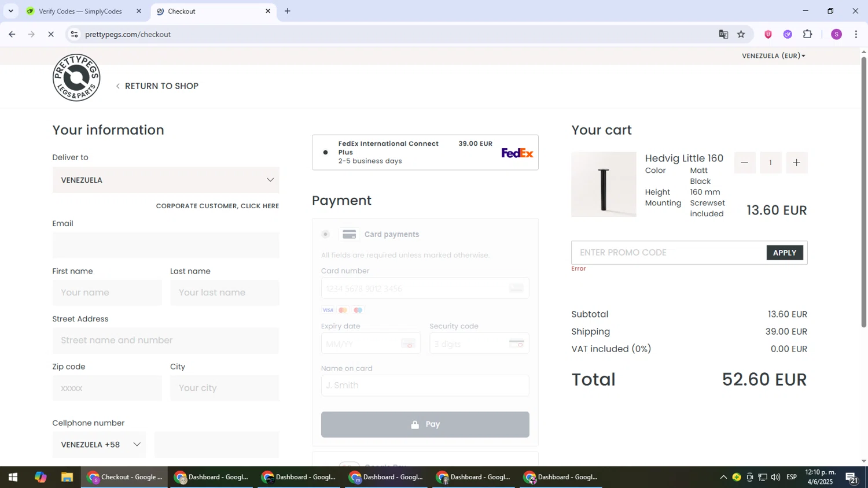The height and width of the screenshot is (488, 868).
Task: Select FedEx International Connect Plus option
Action: click(x=325, y=153)
